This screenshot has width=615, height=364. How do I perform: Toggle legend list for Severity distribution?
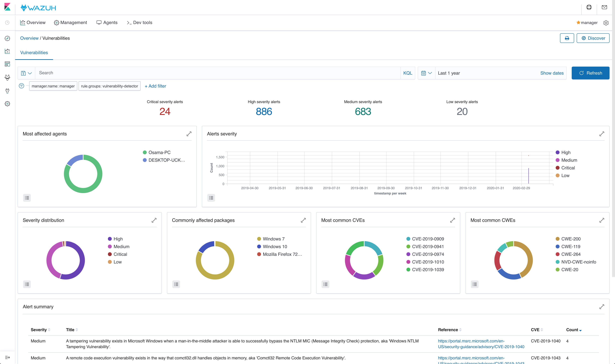(27, 284)
